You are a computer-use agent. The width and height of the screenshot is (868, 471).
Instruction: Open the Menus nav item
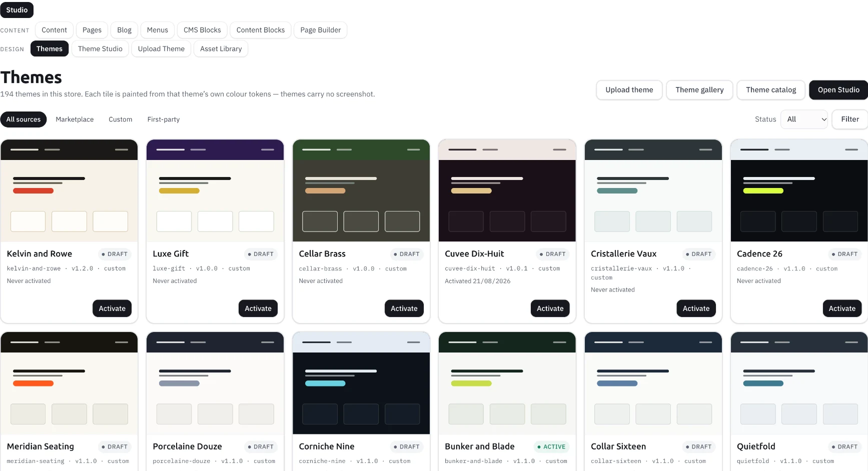157,30
